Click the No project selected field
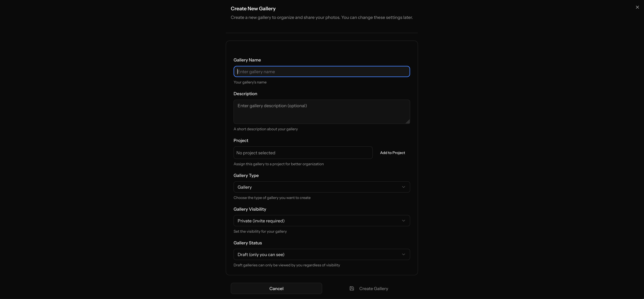 pyautogui.click(x=303, y=153)
